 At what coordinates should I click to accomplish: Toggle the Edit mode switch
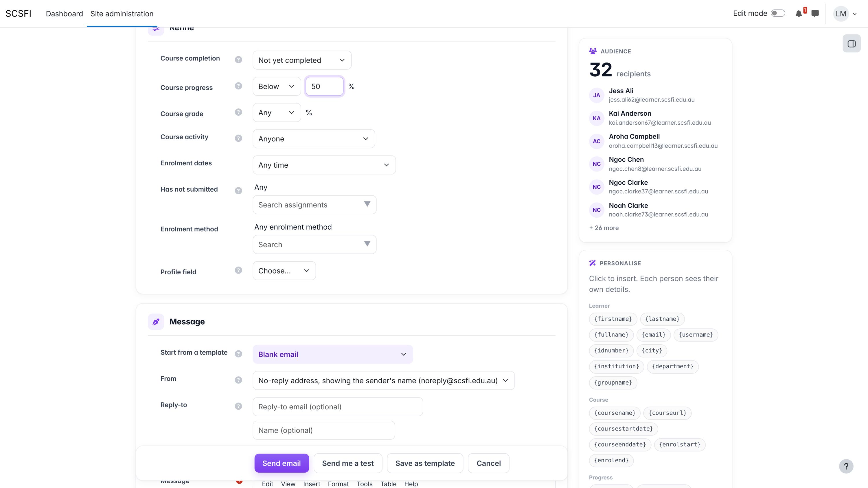coord(778,13)
